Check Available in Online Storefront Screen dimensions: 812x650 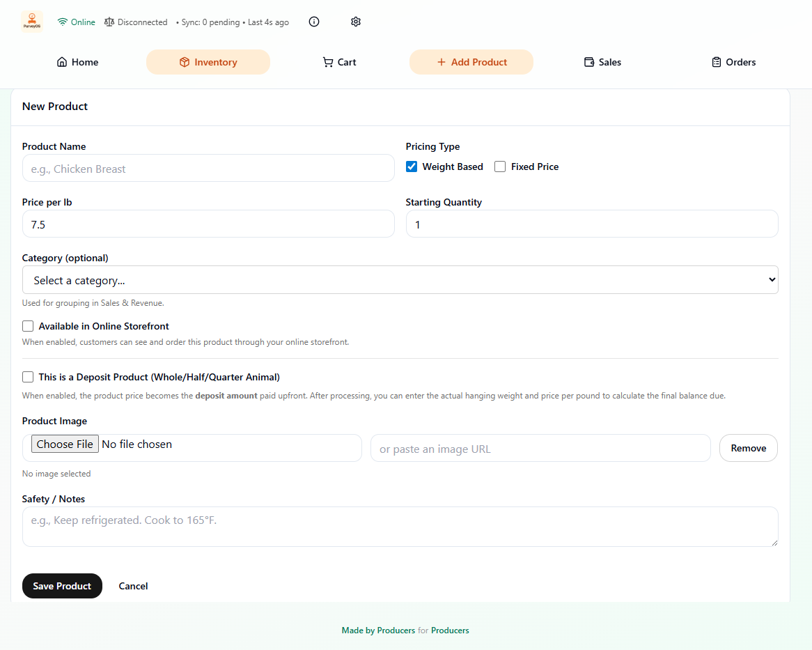coord(28,325)
